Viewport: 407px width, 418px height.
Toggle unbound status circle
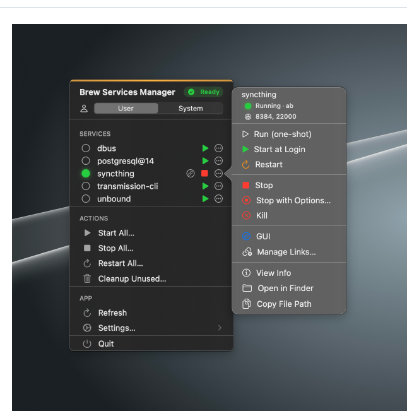(x=86, y=199)
